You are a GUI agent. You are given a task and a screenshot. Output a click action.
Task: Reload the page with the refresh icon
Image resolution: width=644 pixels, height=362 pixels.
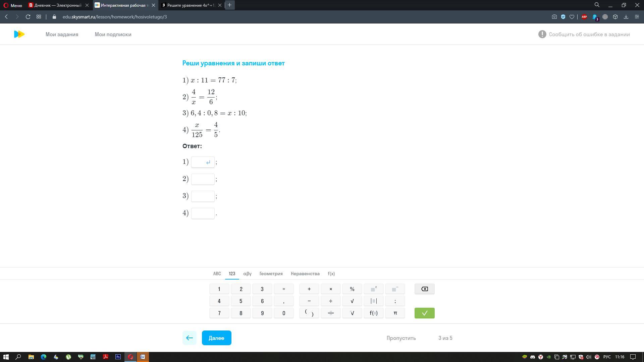coord(28,17)
